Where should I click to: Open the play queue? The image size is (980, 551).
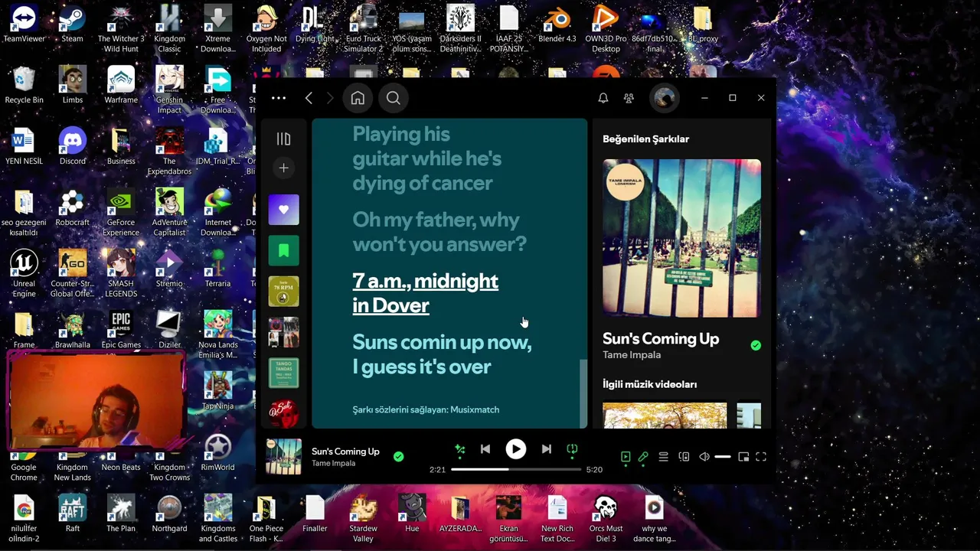click(x=663, y=457)
